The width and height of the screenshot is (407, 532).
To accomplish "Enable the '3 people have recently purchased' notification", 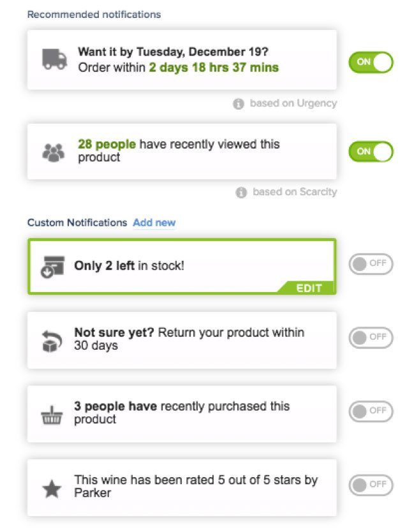I will coord(371,411).
